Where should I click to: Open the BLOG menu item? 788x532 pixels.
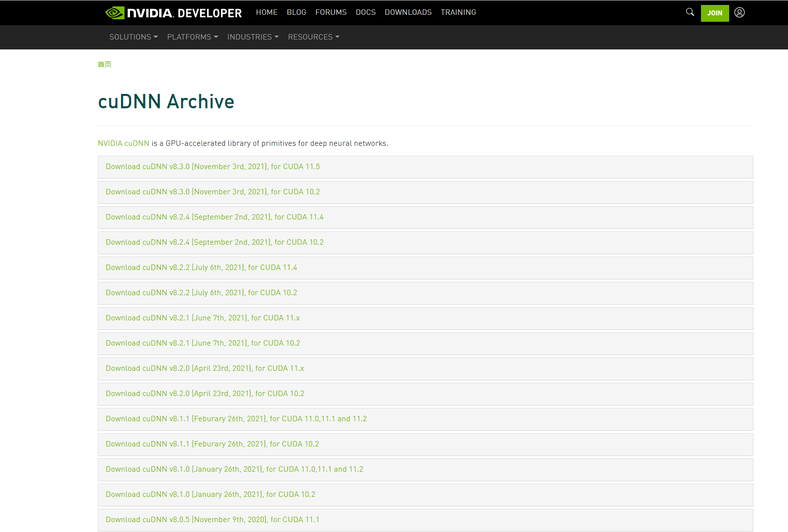click(x=296, y=12)
